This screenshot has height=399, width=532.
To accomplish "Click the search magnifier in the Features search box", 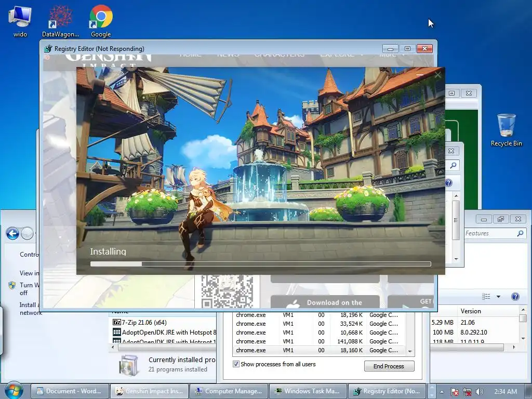I will click(x=520, y=233).
